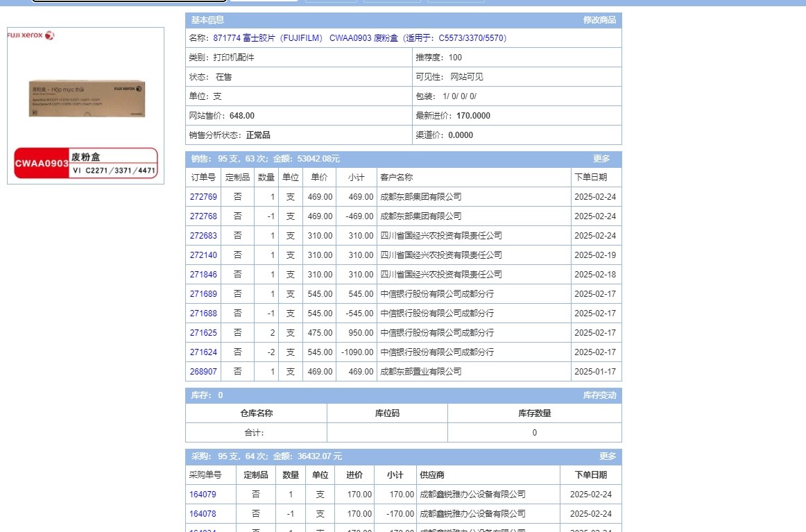Screen dimensions: 806x532
Task: Open sales order 272140
Action: tap(203, 255)
